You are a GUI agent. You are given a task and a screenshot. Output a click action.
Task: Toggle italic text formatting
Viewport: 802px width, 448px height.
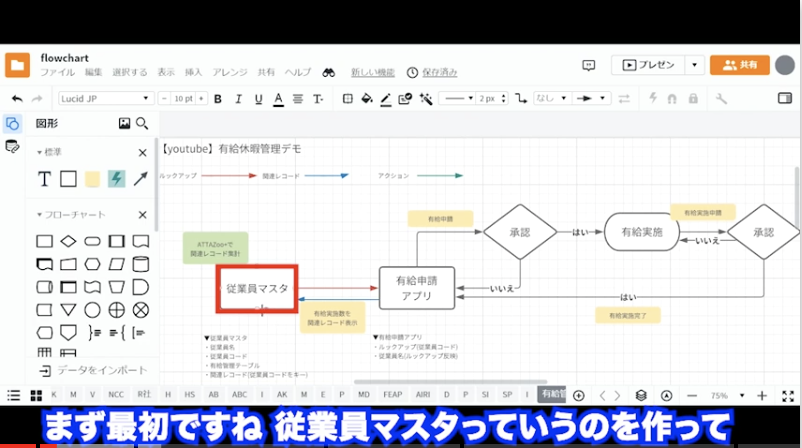coord(237,99)
